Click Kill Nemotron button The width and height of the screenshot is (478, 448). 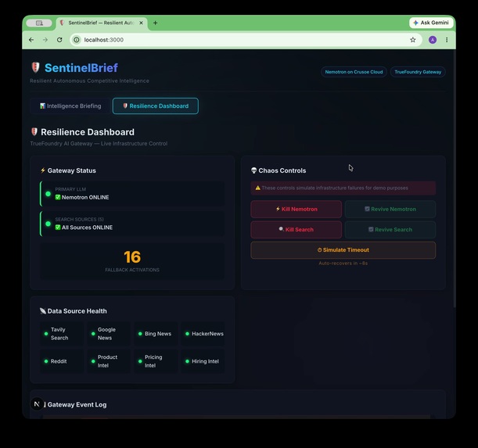coord(296,209)
